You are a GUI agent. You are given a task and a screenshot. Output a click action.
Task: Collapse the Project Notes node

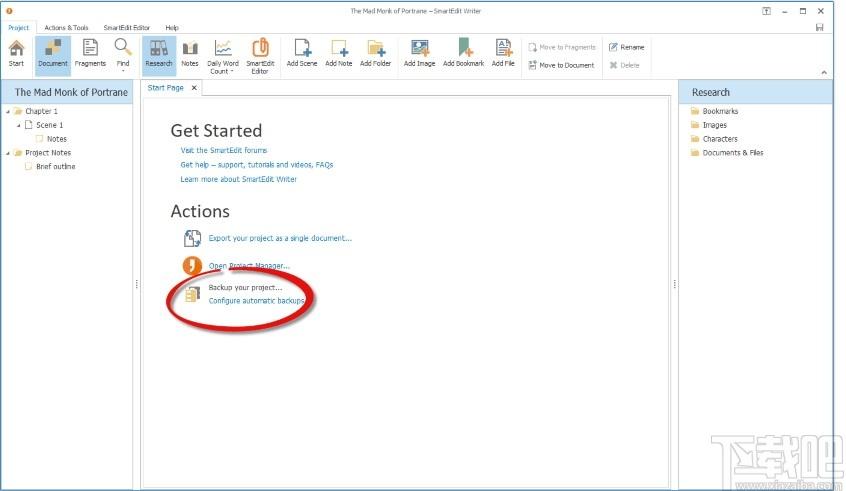8,153
